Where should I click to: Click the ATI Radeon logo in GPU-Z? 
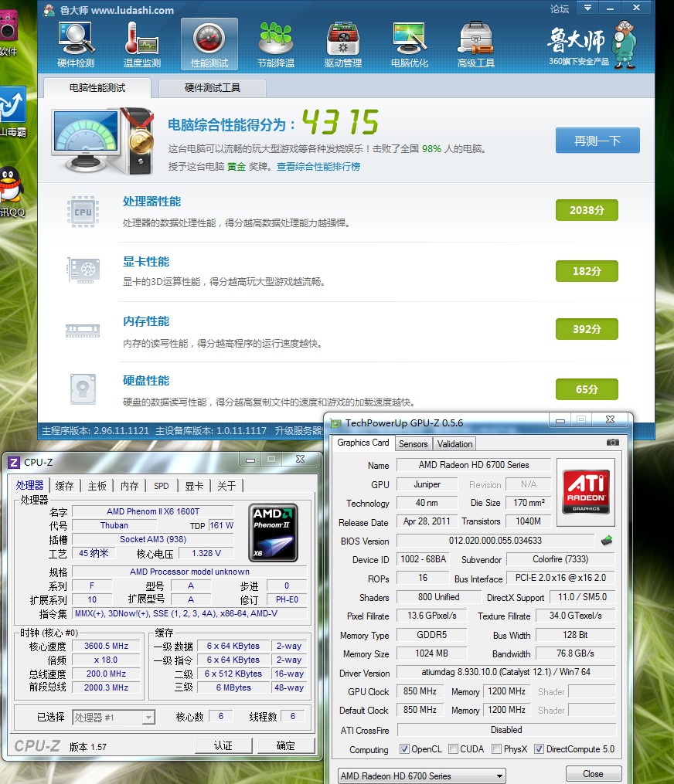click(x=586, y=491)
